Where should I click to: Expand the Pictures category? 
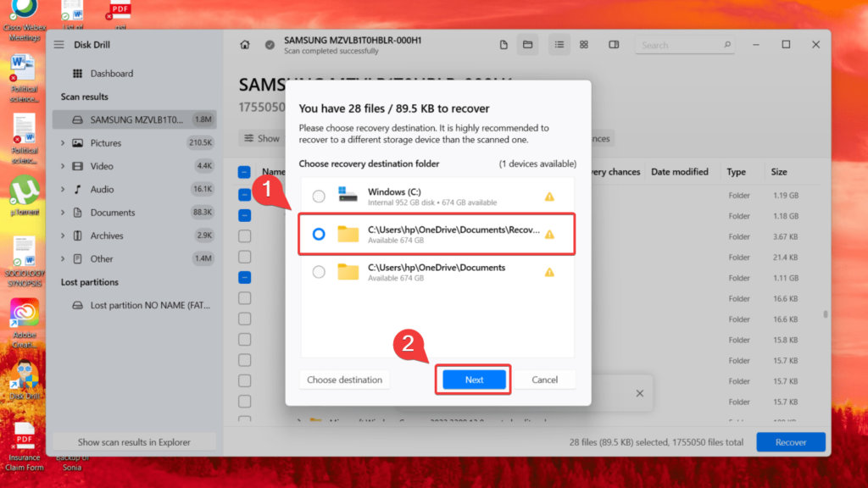click(63, 143)
